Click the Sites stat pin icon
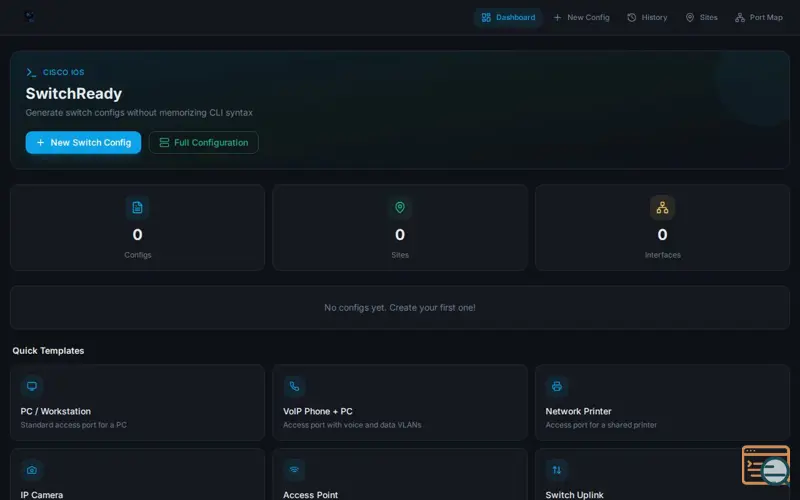Viewport: 800px width, 500px height. coord(400,208)
